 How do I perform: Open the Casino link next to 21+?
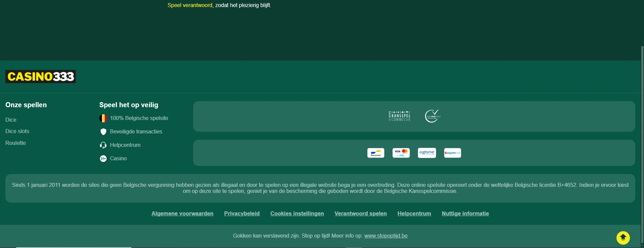pos(118,158)
